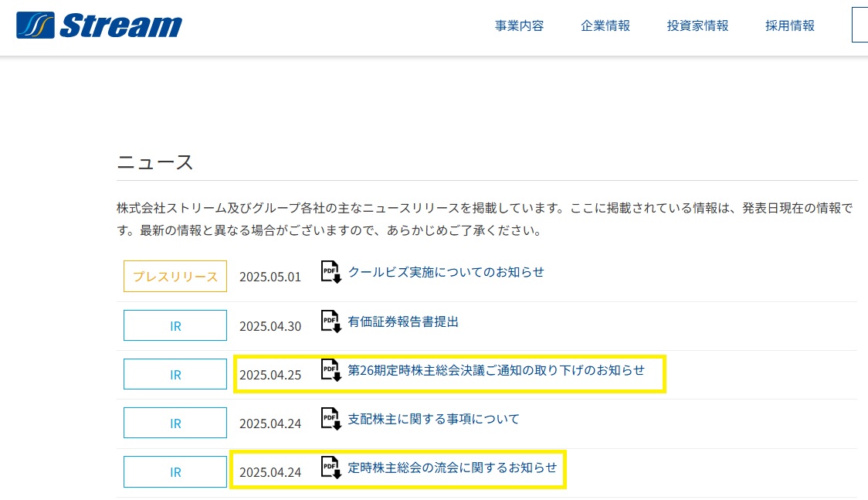
Task: Open the 有価証券報告書提出 link
Action: [x=403, y=321]
